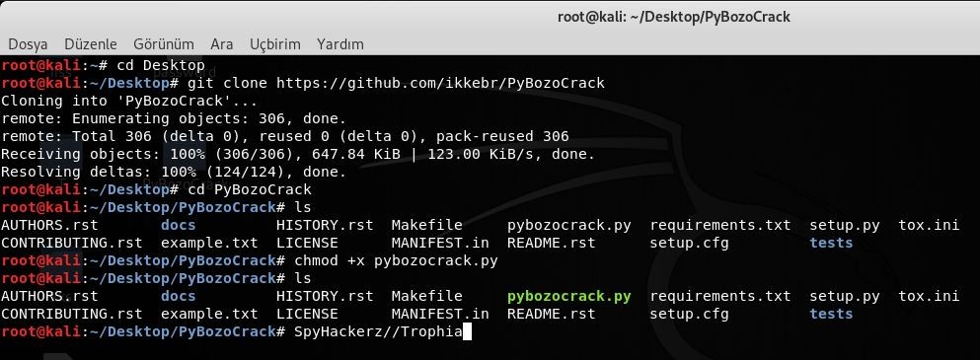Open the Görünüm menu

(x=163, y=44)
